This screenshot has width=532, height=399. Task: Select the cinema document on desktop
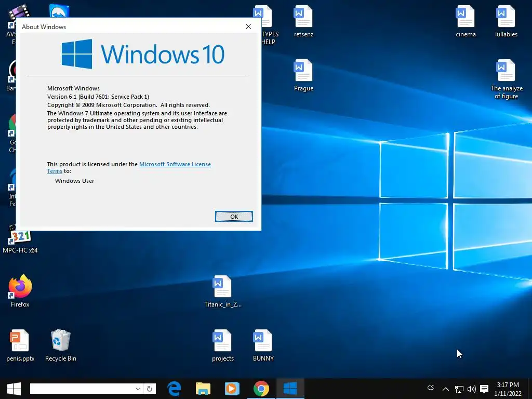[465, 21]
